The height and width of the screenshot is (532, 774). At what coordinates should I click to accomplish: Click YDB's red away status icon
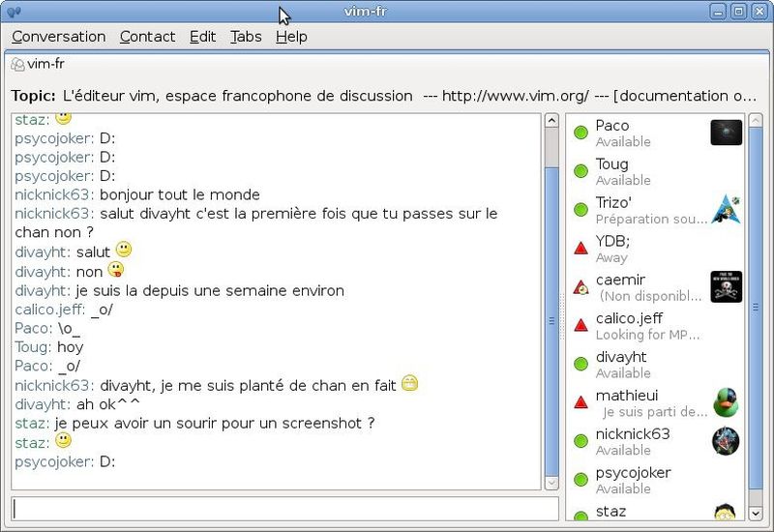click(580, 249)
